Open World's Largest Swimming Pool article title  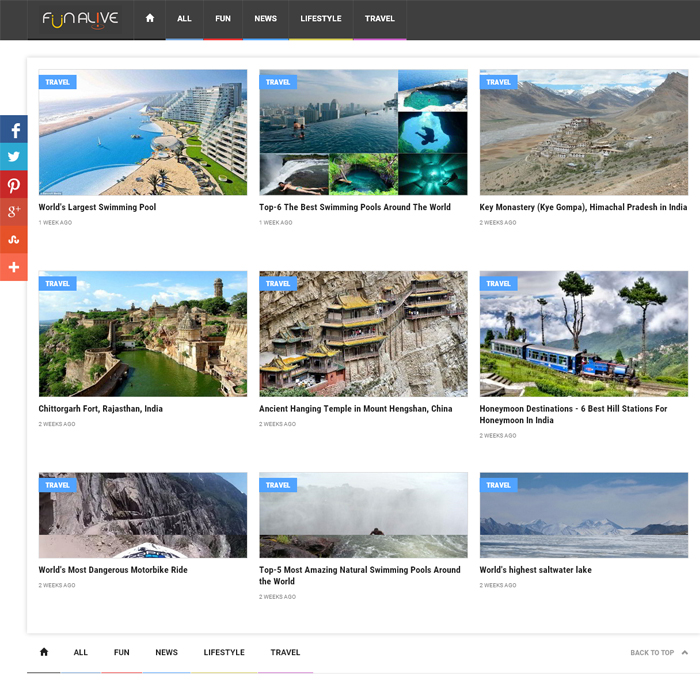pos(97,208)
